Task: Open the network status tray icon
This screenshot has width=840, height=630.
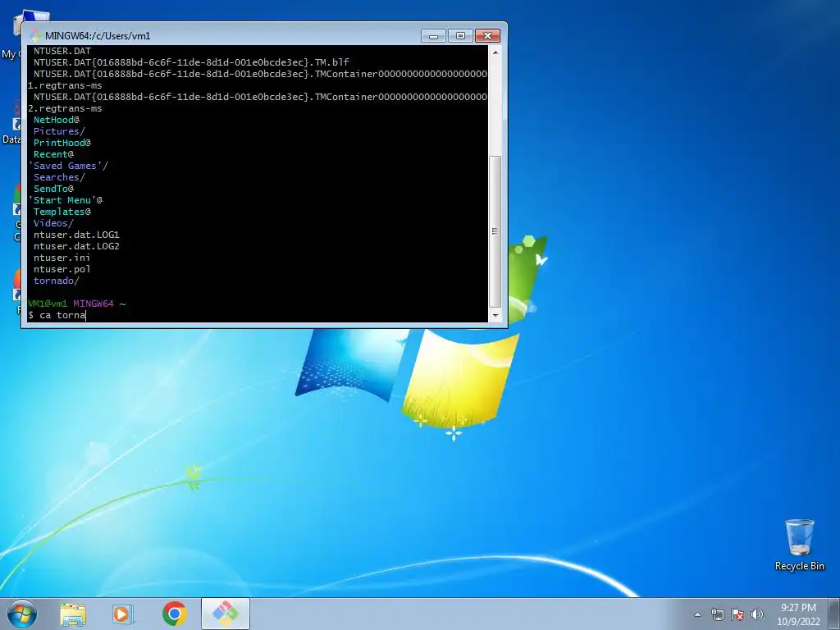Action: 717,614
